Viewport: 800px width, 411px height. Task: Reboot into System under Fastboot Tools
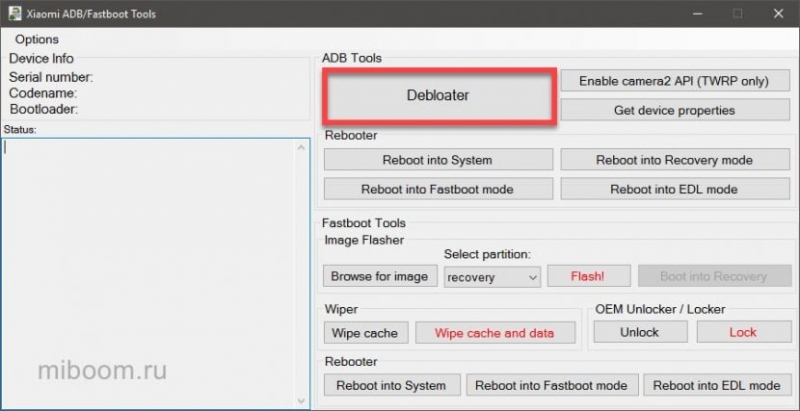click(x=391, y=385)
